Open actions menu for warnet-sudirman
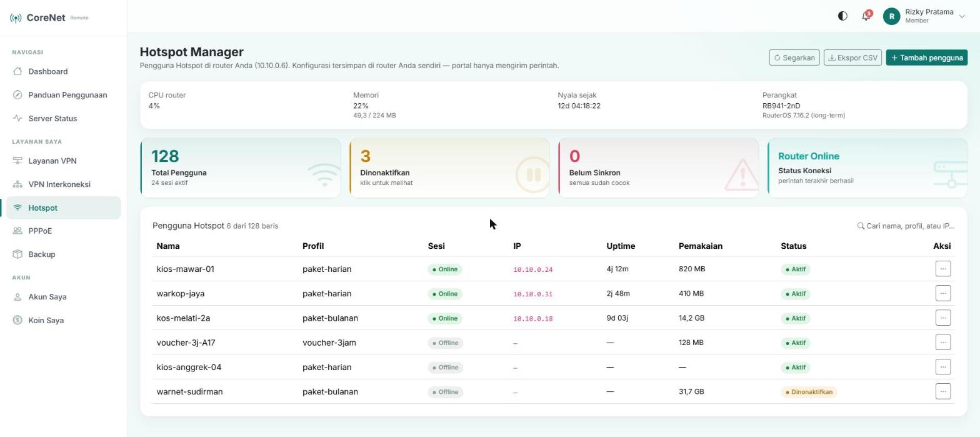Screen dimensions: 980x437 [942, 391]
